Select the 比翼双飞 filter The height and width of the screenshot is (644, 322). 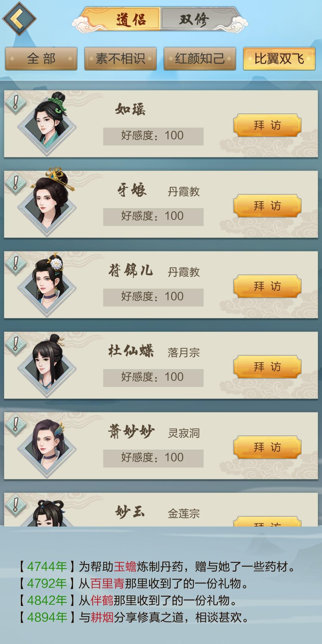tap(279, 59)
